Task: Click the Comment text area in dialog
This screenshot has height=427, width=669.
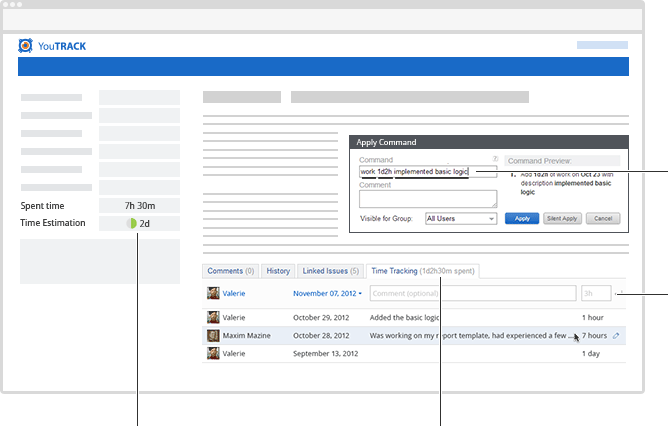Action: tap(428, 199)
